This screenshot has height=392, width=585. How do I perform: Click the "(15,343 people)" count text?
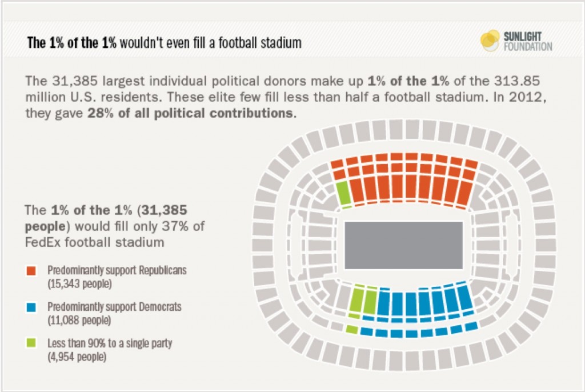pyautogui.click(x=79, y=283)
